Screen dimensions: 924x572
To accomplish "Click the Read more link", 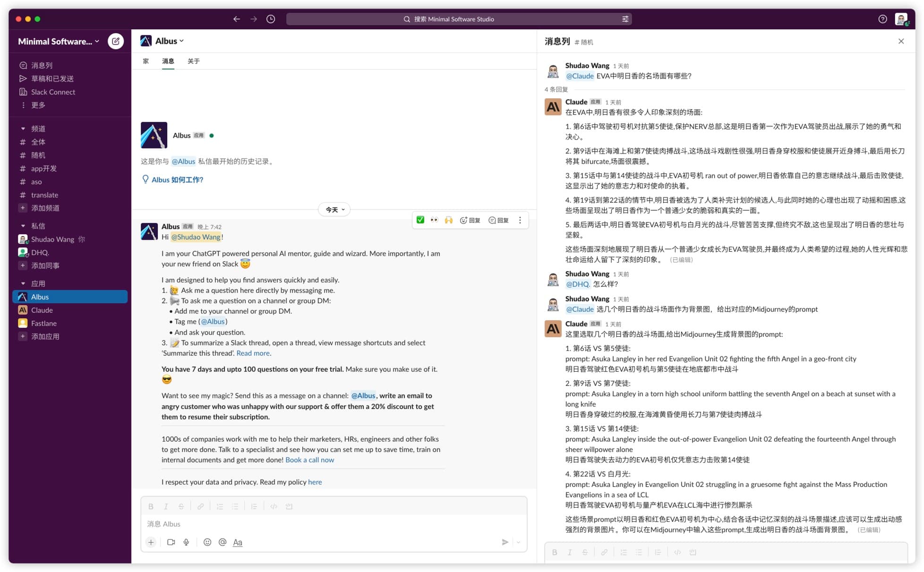I will 253,353.
